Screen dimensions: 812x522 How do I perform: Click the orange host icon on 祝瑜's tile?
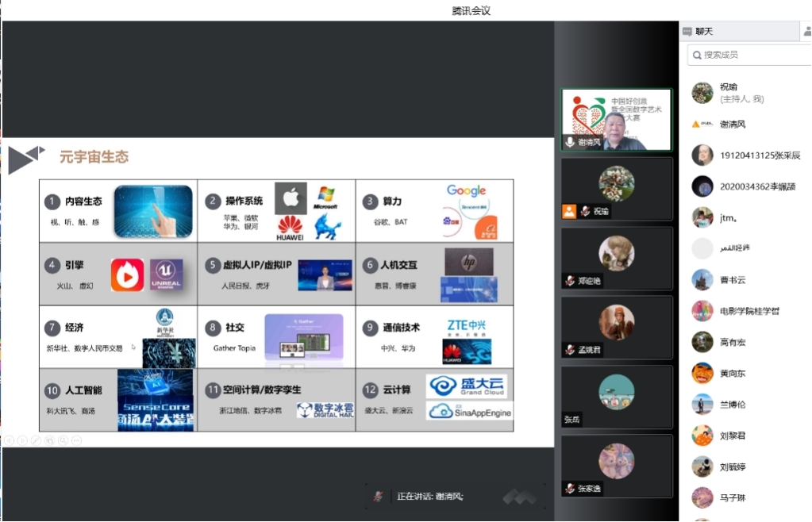tap(568, 211)
